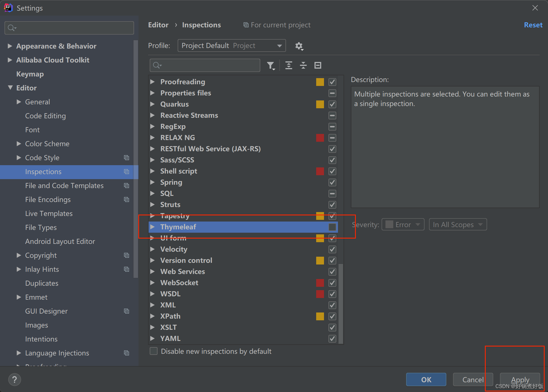Open the Project Default profile dropdown
The height and width of the screenshot is (392, 548).
tap(232, 45)
